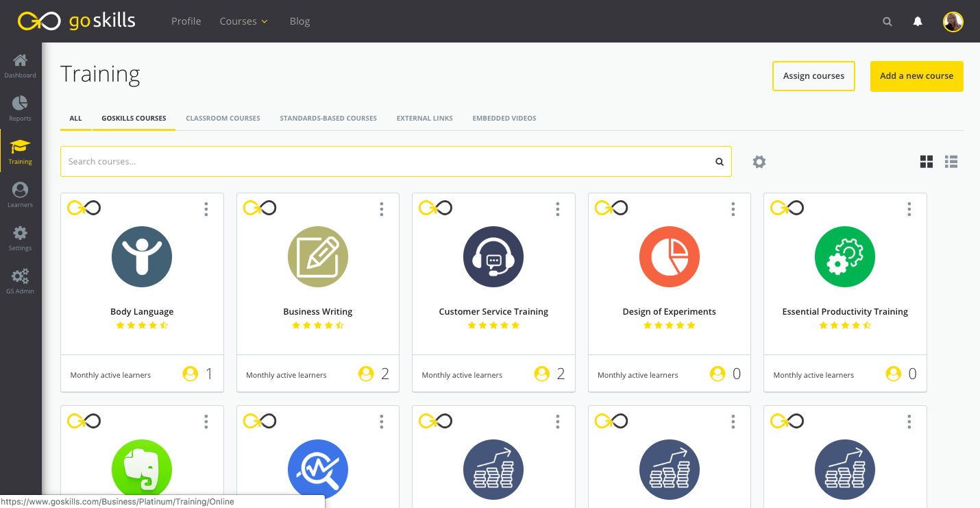980x508 pixels.
Task: Open Customer Service Training course title
Action: 493,311
